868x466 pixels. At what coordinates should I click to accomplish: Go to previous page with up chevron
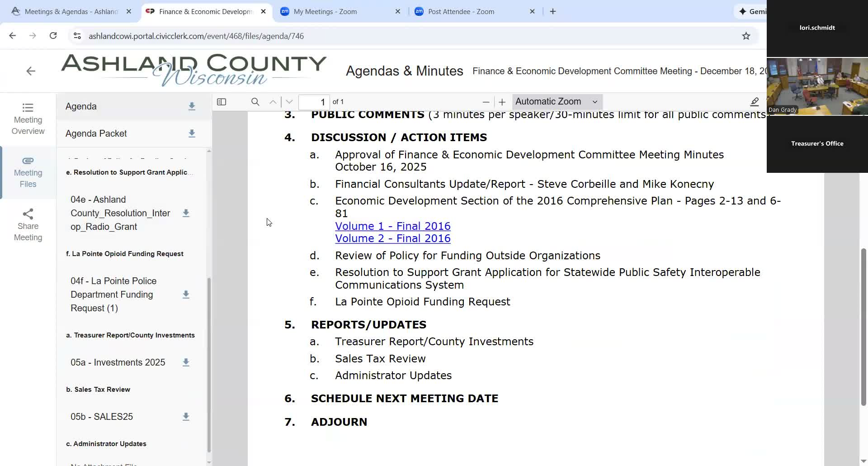click(273, 102)
